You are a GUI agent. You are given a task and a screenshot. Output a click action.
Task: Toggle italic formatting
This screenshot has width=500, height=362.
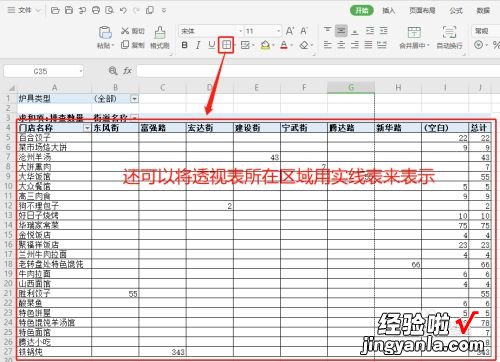[x=198, y=45]
